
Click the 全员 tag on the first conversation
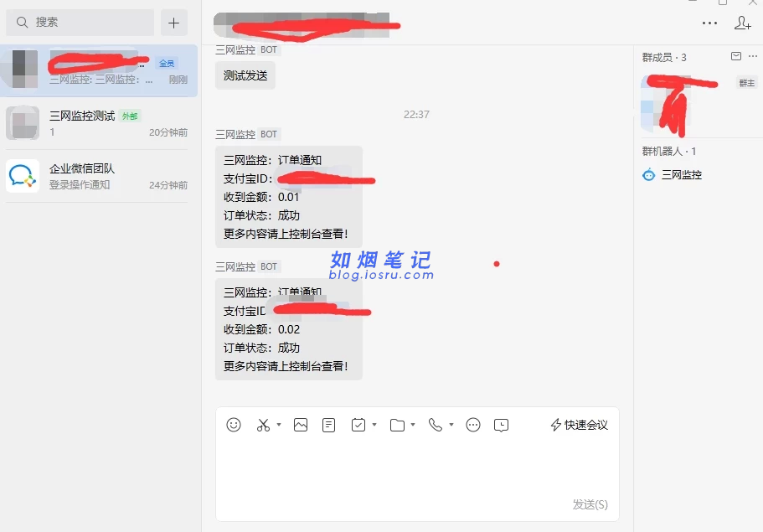(167, 64)
